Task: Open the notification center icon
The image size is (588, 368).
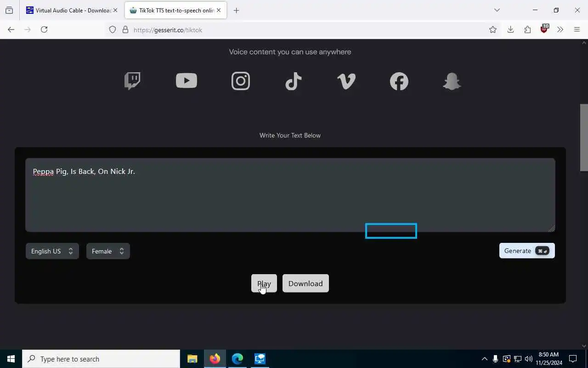Action: coord(573,359)
